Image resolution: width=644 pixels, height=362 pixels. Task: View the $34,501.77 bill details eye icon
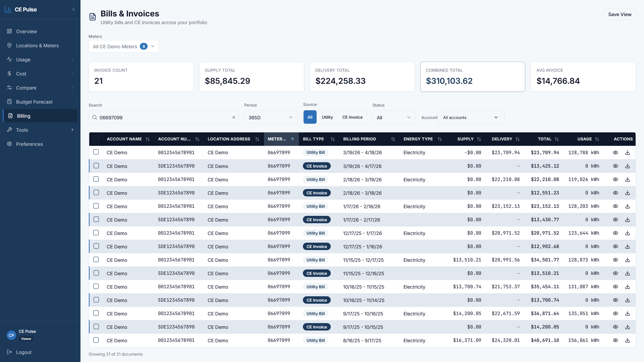tap(615, 260)
